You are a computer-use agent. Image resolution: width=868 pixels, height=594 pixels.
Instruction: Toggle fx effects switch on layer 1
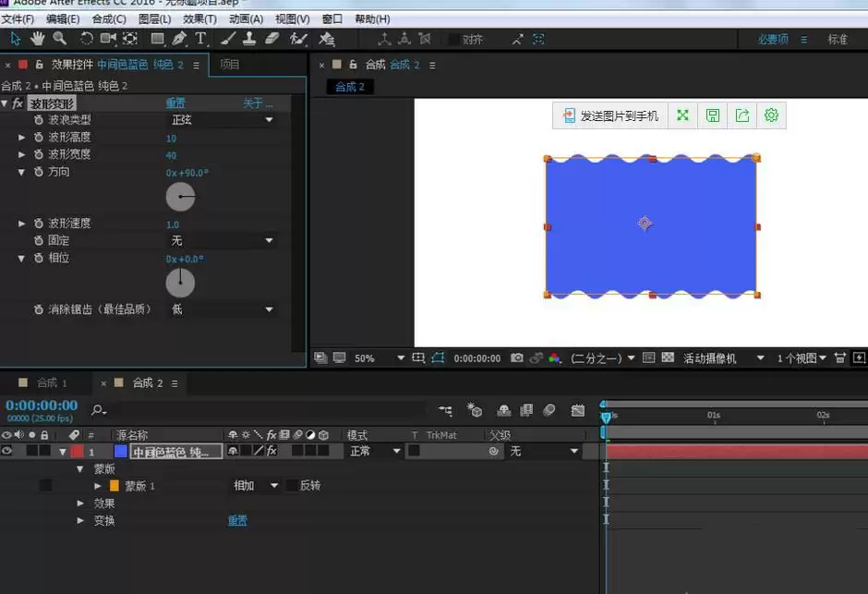coord(271,451)
